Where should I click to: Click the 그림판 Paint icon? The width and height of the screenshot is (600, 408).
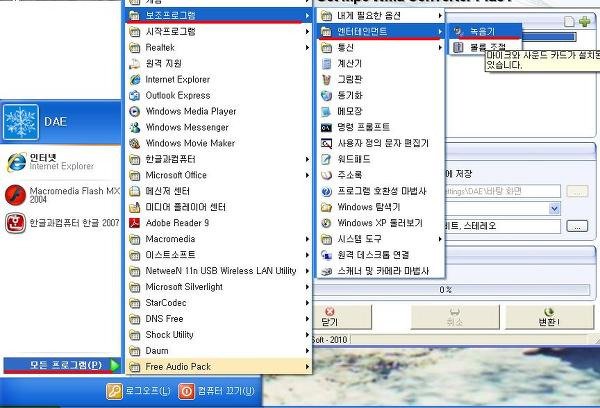coord(326,79)
